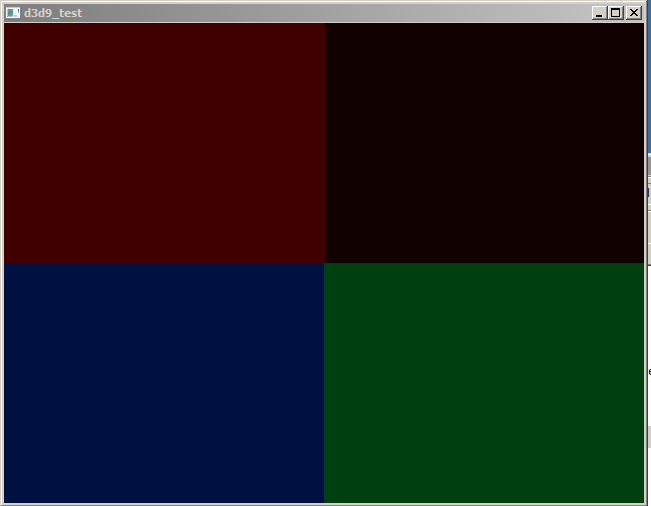Close the d3d9_test window

click(633, 13)
